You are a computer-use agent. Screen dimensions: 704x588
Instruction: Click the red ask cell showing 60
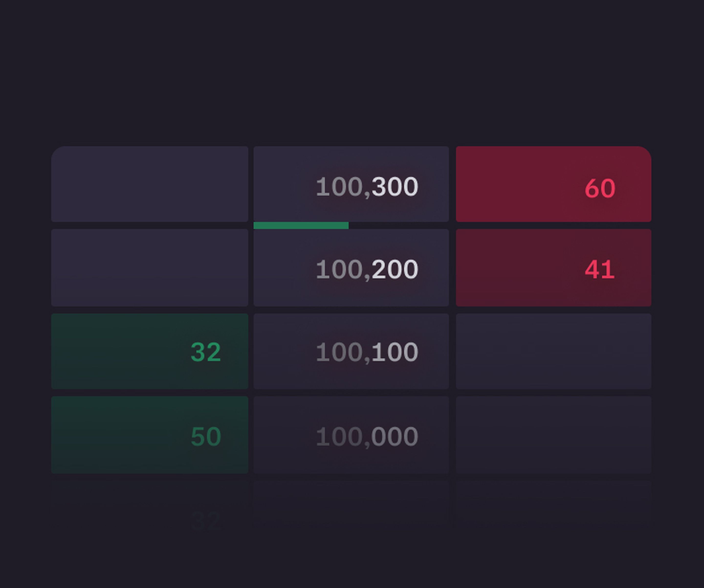pos(553,184)
